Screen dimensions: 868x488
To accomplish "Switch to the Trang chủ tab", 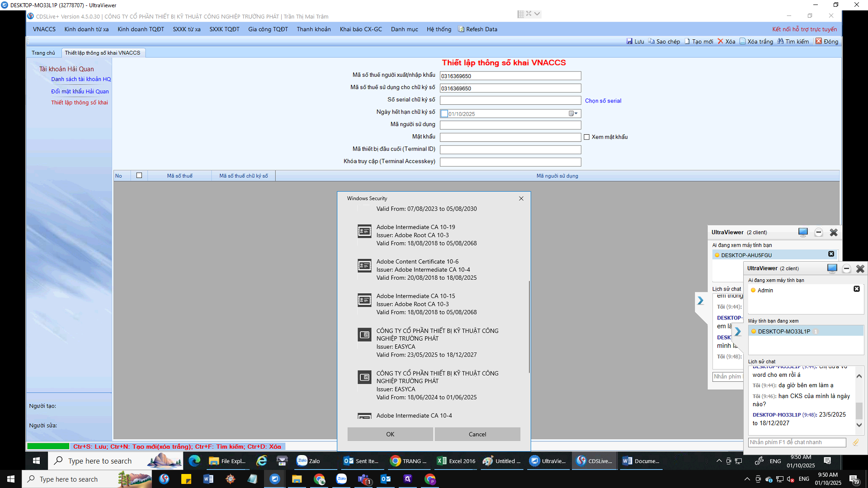I will tap(43, 53).
